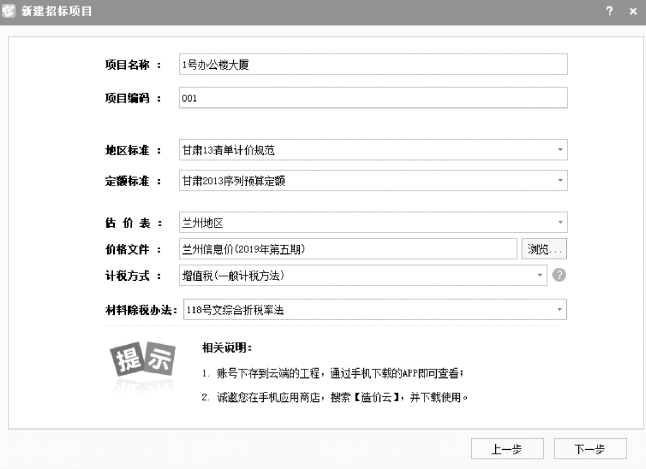646x469 pixels.
Task: Focus the 项目编码 input field
Action: pos(373,98)
